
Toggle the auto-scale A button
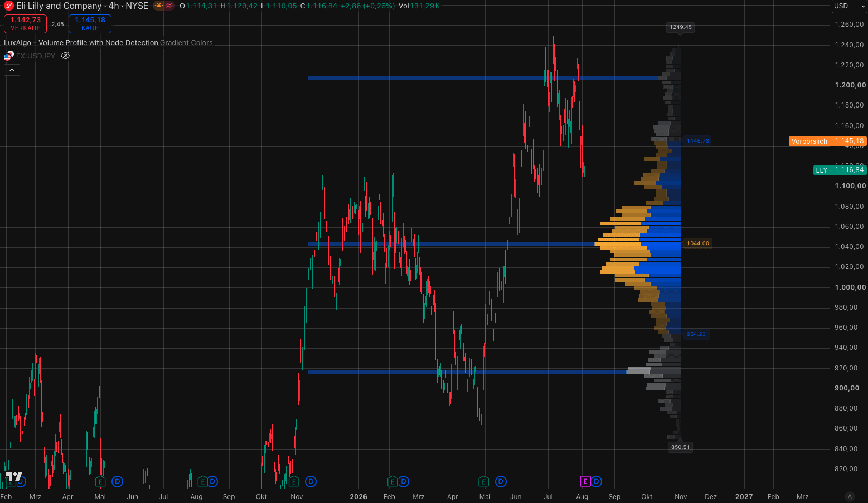tap(850, 496)
